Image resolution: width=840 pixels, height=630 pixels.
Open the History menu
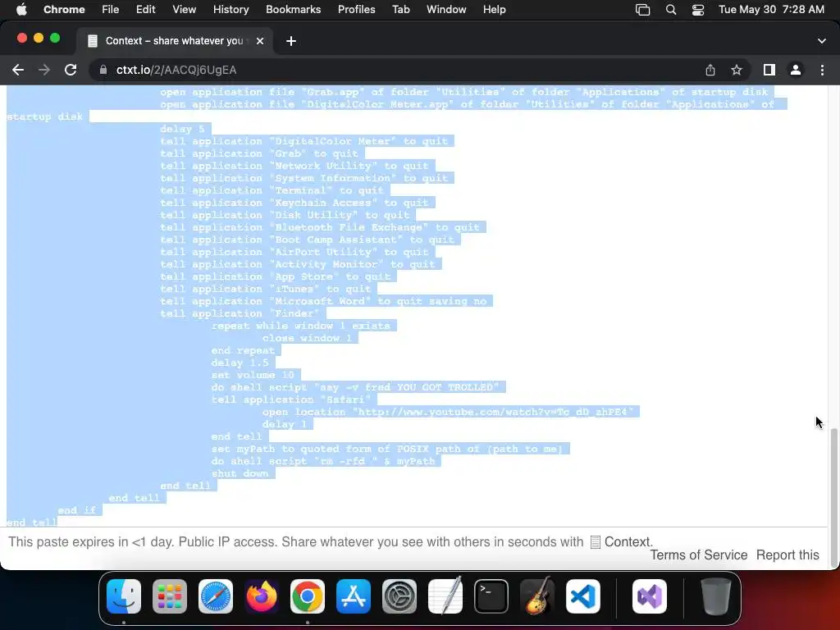coord(231,9)
